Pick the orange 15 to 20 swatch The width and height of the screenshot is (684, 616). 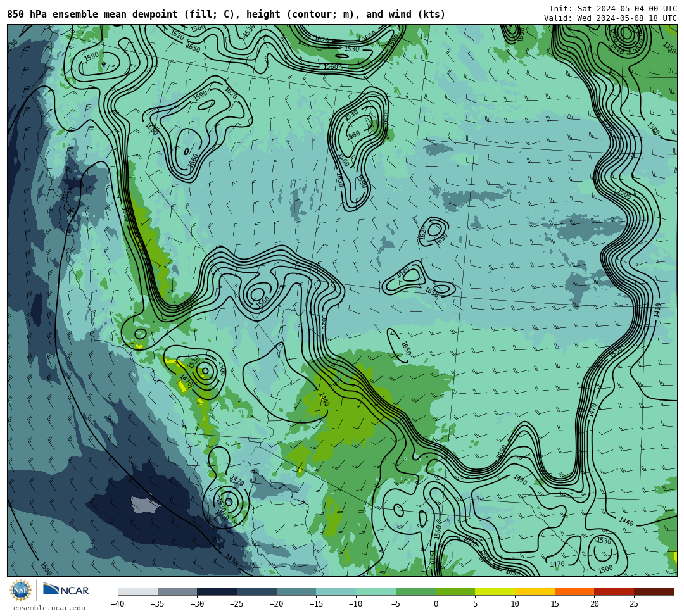[x=574, y=591]
